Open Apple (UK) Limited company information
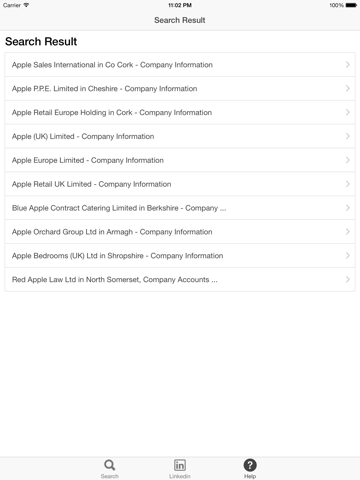This screenshot has height=480, width=360. pos(180,136)
